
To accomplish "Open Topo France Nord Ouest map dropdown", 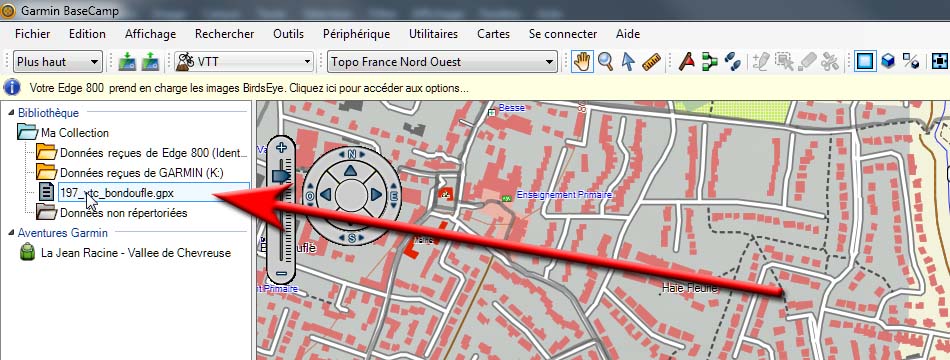I will coord(442,62).
